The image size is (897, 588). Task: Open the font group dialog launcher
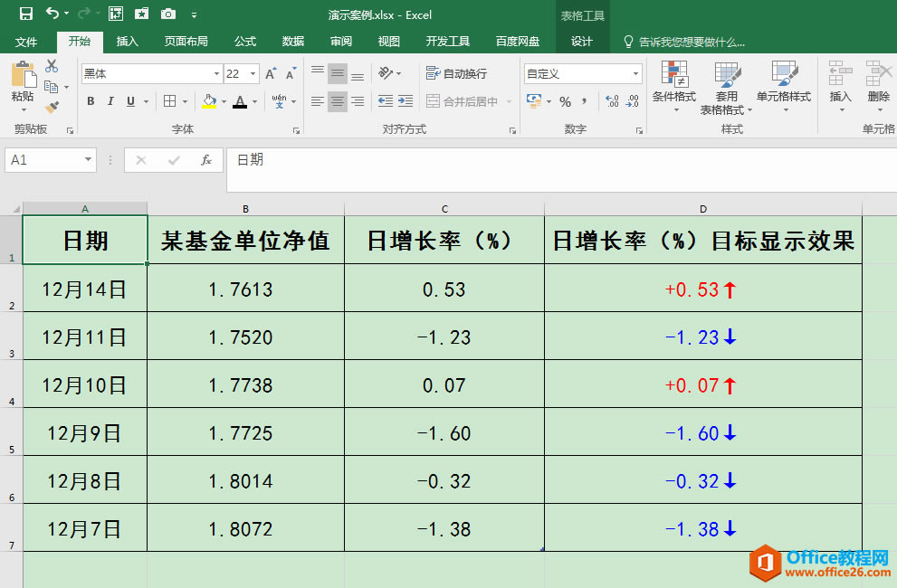pyautogui.click(x=296, y=131)
